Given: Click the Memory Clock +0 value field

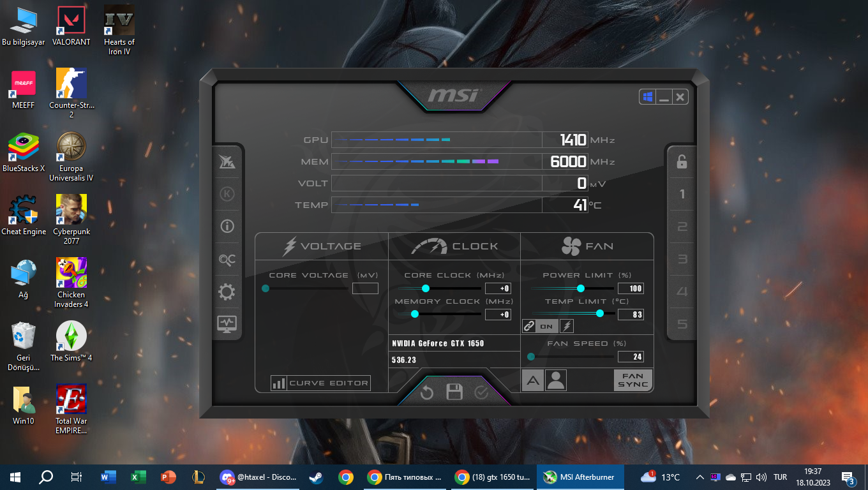Looking at the screenshot, I should pos(498,314).
